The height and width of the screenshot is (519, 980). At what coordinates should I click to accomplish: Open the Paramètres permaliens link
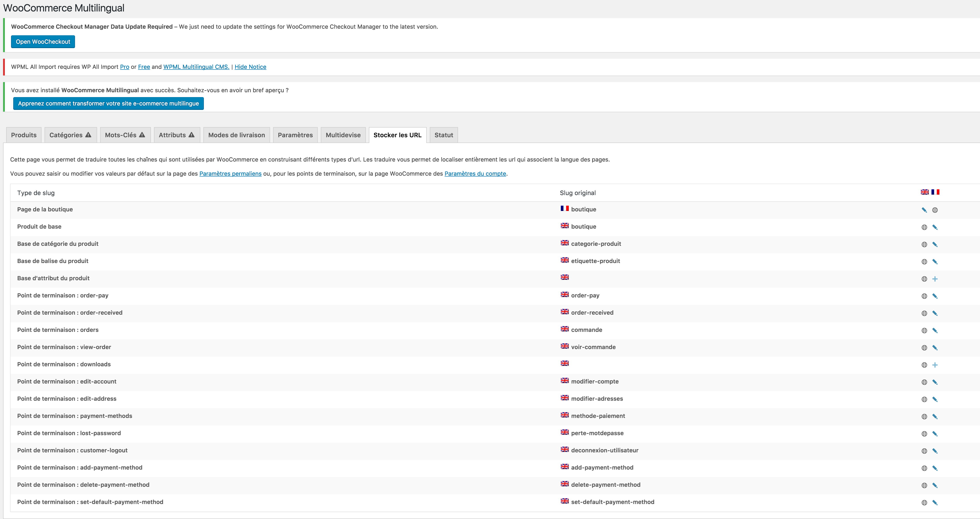[x=231, y=173]
